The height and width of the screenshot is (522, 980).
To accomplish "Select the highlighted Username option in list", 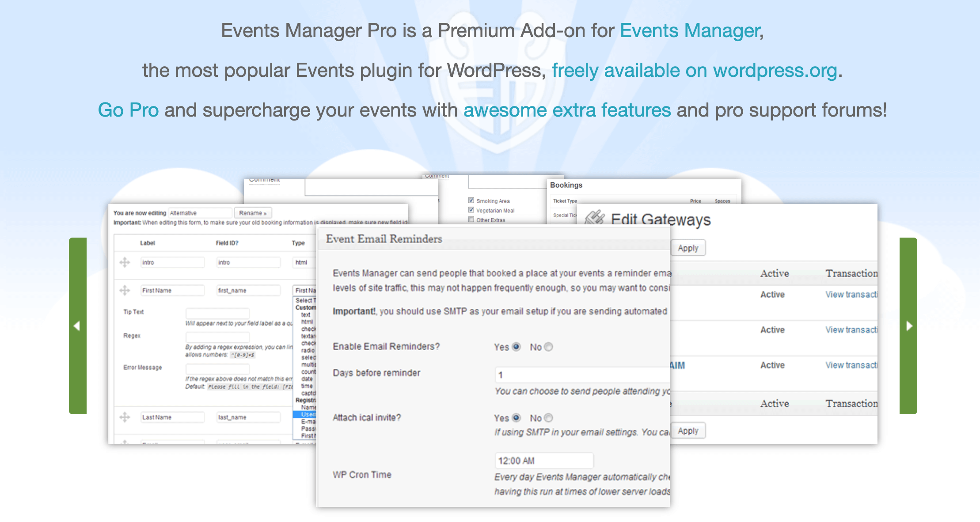I will (x=305, y=414).
